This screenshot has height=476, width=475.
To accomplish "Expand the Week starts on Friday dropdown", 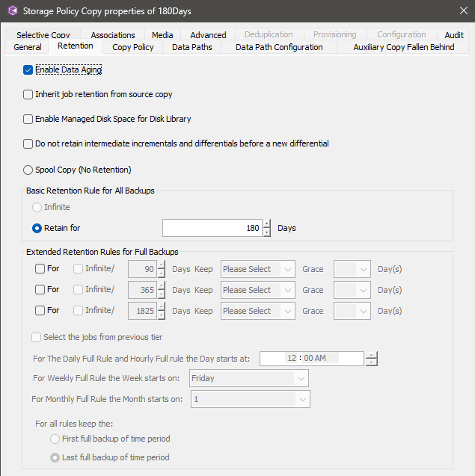I will [248, 378].
